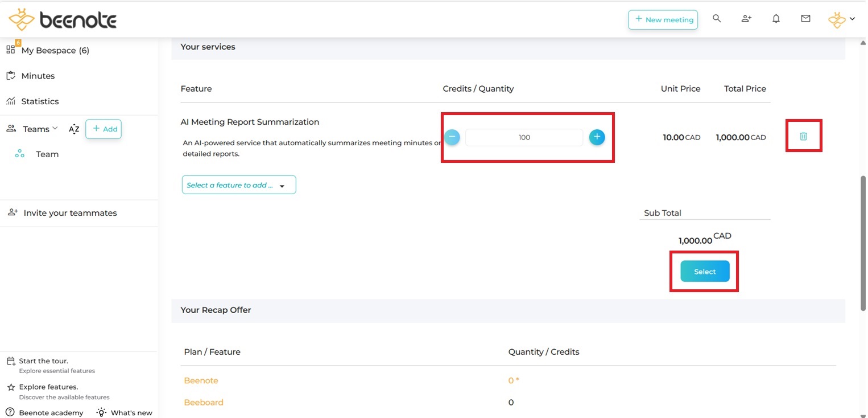Expand the Teams chevron in sidebar
Screen dimensions: 868x418
(55, 129)
